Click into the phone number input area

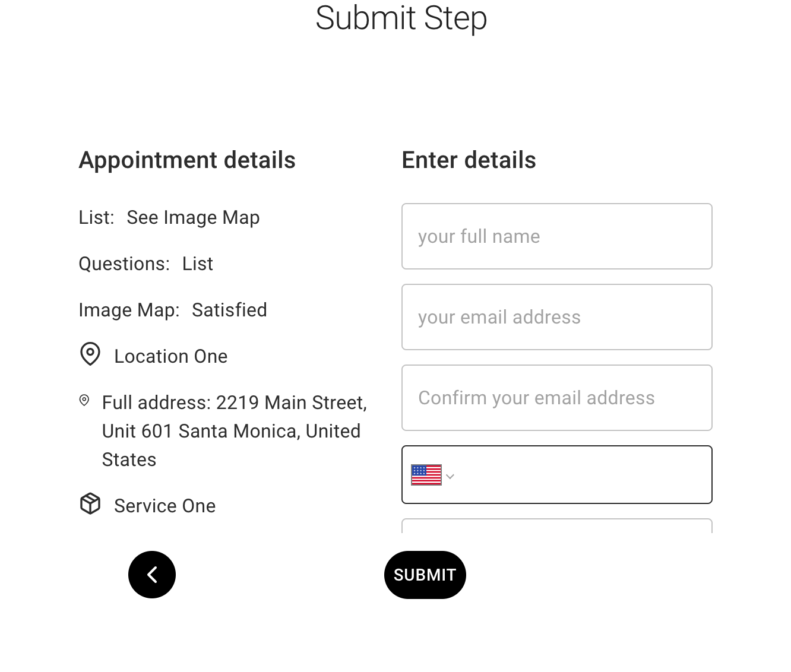click(582, 475)
